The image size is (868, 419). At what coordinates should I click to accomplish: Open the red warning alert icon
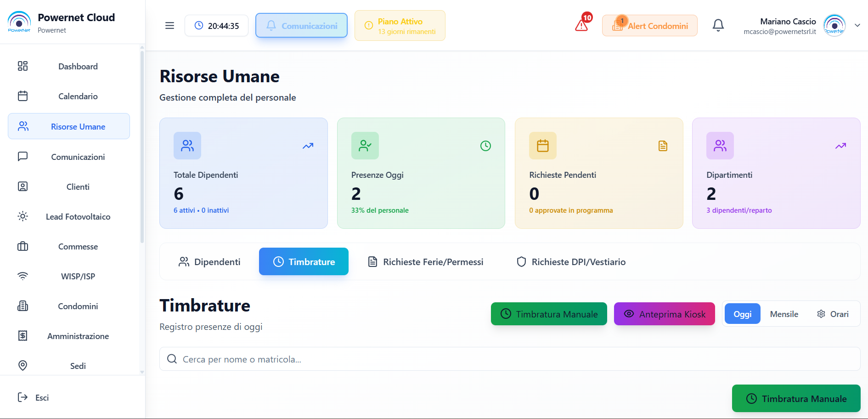coord(582,25)
